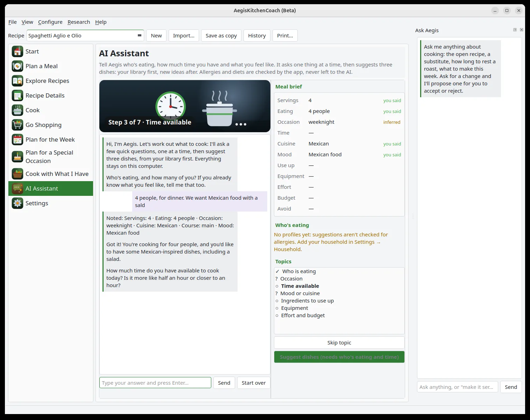The image size is (530, 420).
Task: Click the Recipe Details page icon
Action: click(17, 95)
